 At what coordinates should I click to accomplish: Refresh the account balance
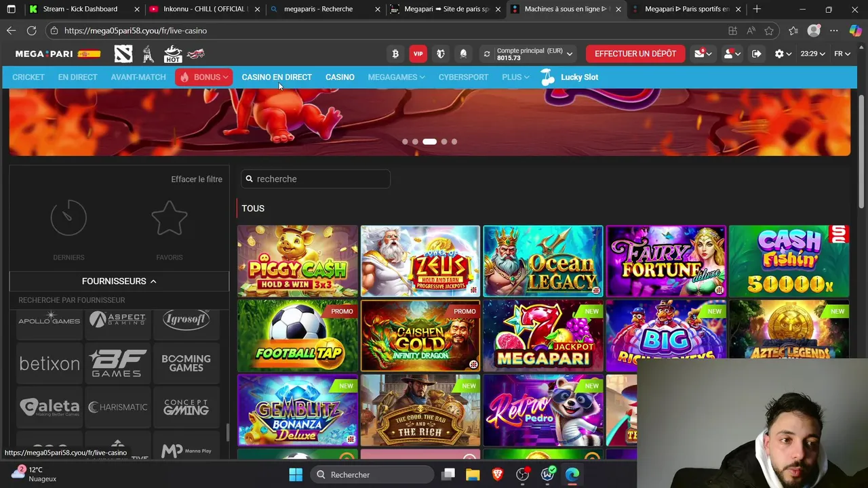[x=486, y=54]
